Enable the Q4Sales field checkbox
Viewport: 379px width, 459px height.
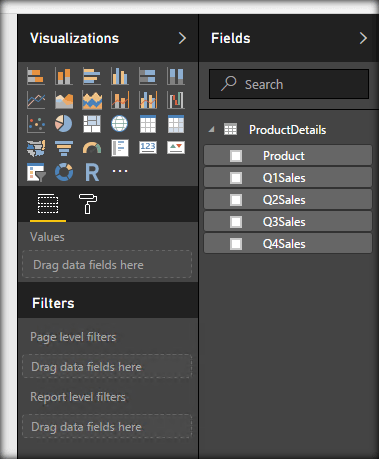click(x=236, y=244)
